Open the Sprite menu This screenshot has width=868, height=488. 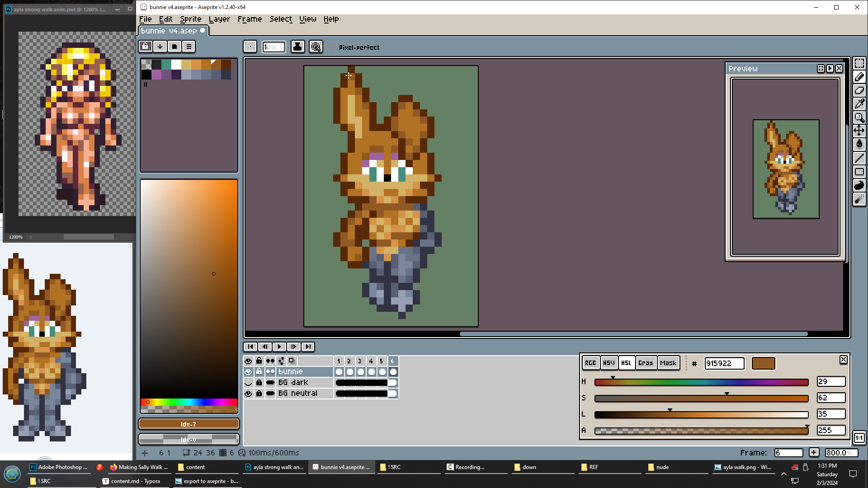coord(190,19)
